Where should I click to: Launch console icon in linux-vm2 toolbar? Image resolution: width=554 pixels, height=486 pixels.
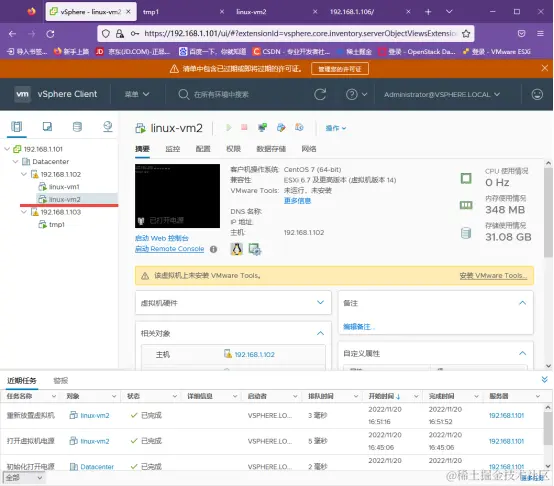click(x=263, y=127)
